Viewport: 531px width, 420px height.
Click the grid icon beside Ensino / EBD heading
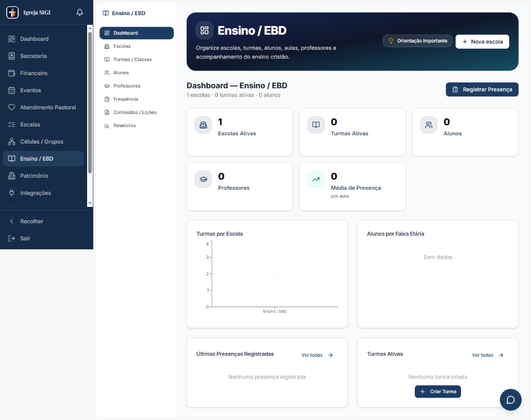[204, 31]
